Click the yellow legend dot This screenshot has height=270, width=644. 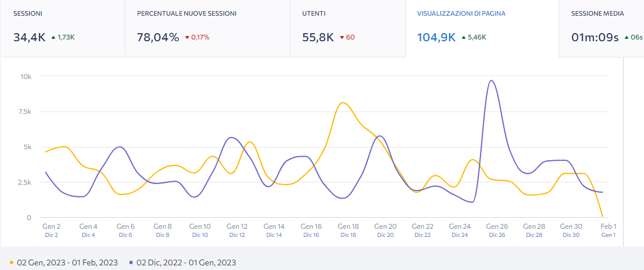click(13, 263)
